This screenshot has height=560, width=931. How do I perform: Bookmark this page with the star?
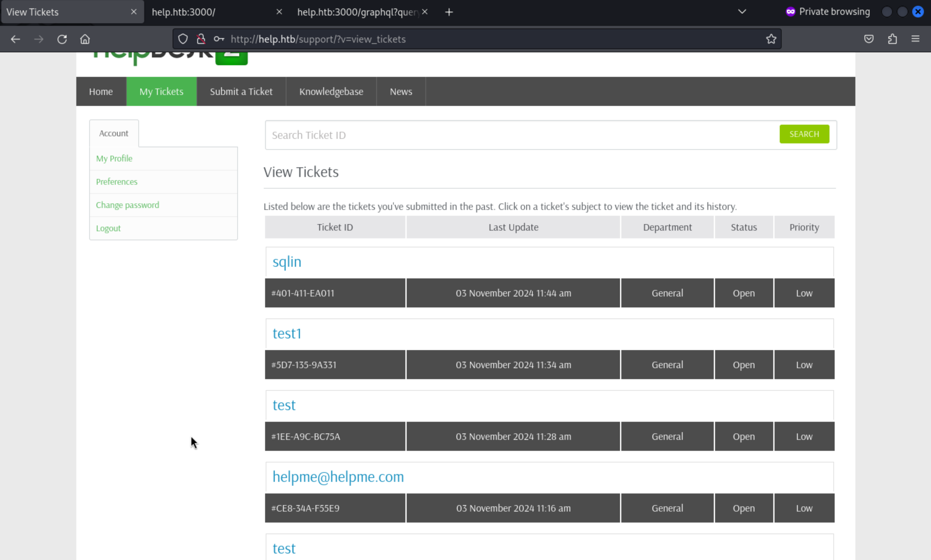(x=771, y=39)
